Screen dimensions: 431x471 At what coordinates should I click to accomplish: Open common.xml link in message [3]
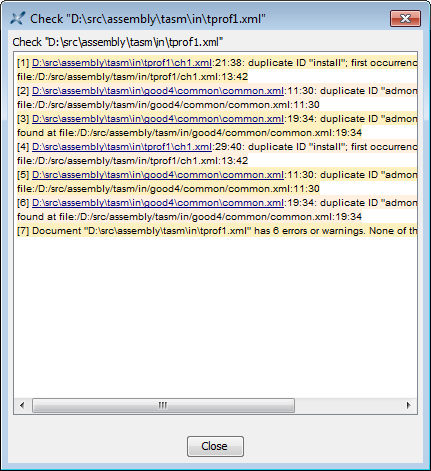tap(158, 119)
